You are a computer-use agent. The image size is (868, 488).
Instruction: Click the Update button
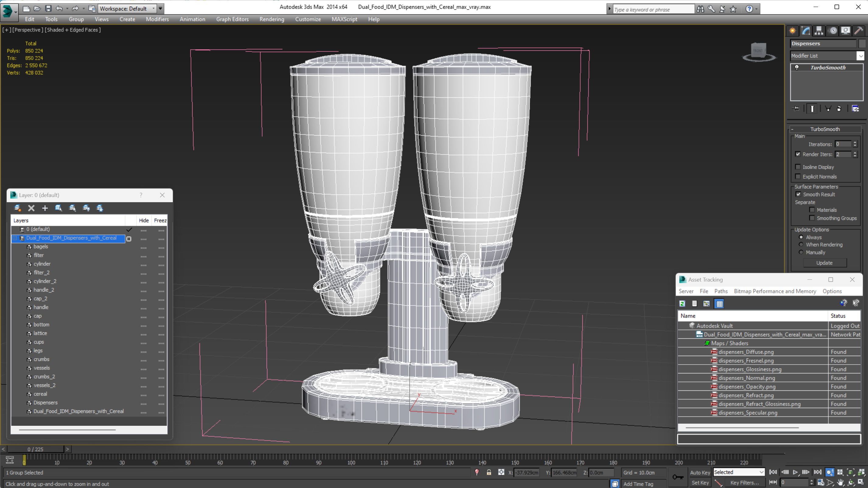pos(824,263)
